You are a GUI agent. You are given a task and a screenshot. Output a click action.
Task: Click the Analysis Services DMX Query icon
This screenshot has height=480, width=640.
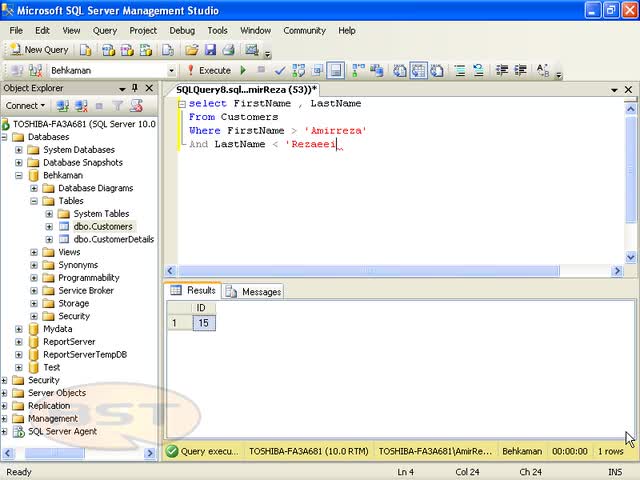point(127,50)
